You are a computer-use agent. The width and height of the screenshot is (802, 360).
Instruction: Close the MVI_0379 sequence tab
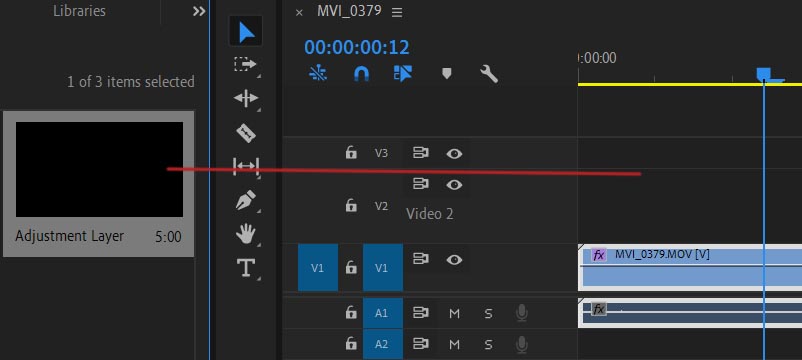[299, 13]
